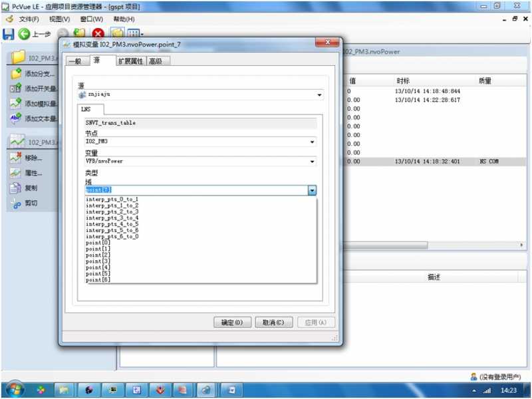The image size is (532, 399).
Task: Switch to the 高级 tab
Action: 156,61
